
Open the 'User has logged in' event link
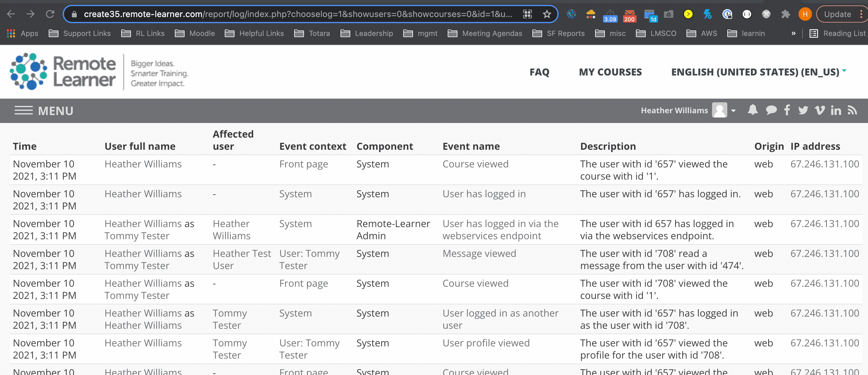484,194
